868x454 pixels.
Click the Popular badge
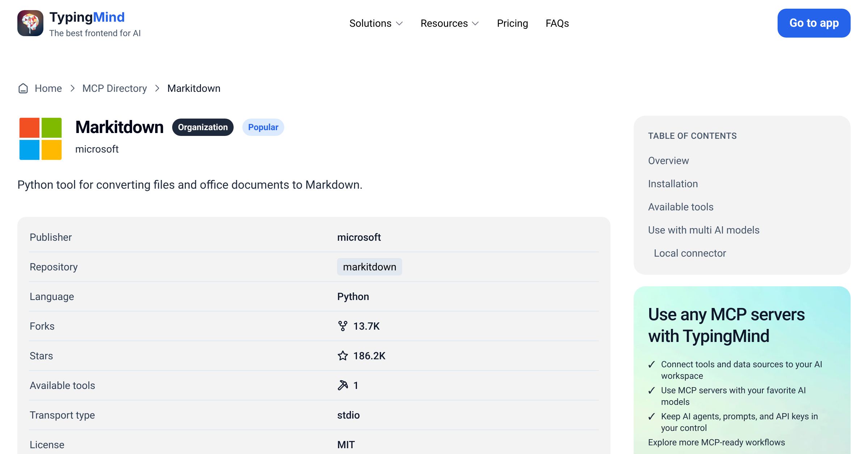pyautogui.click(x=263, y=127)
